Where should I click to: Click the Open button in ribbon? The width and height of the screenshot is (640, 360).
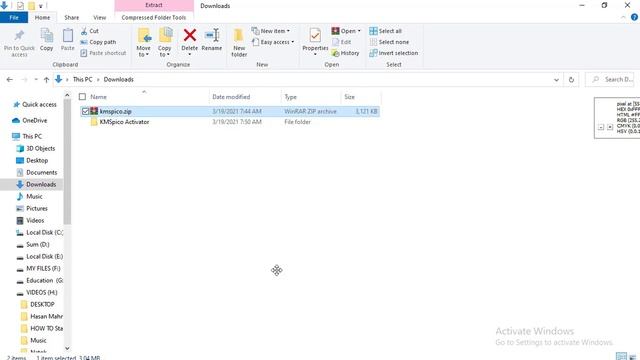click(346, 31)
